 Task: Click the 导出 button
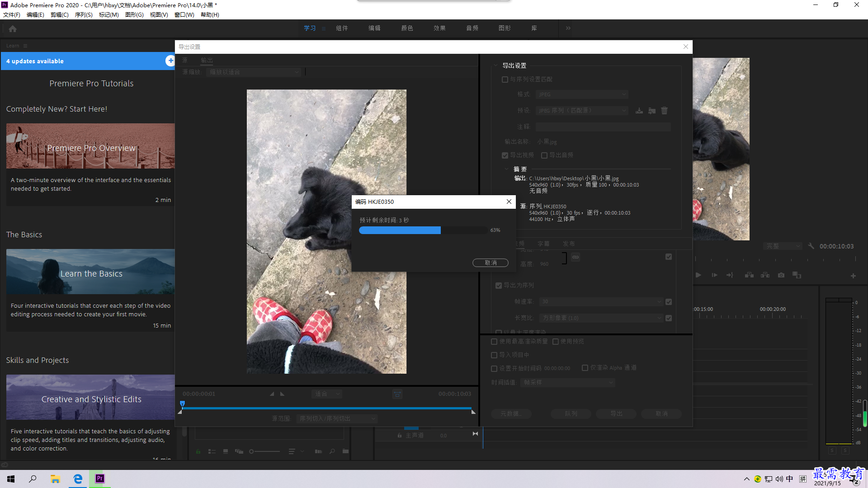click(x=616, y=414)
